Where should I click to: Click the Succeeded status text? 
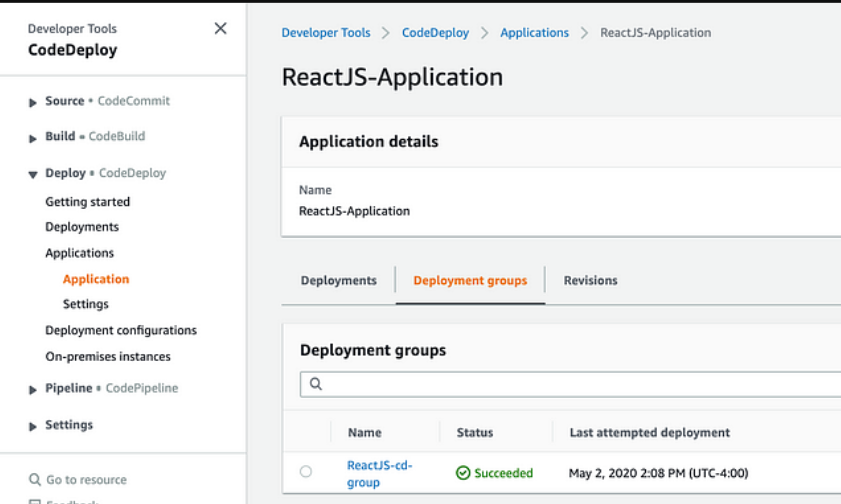coord(504,473)
